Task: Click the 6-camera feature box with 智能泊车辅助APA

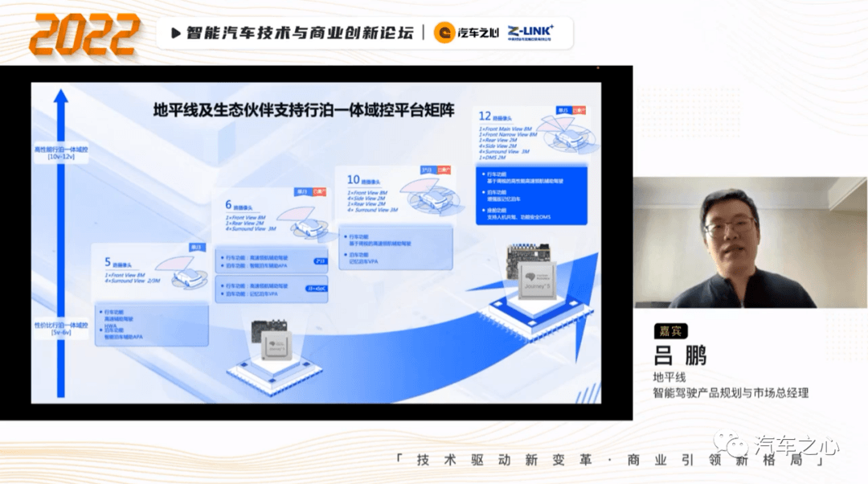Action: (x=272, y=260)
